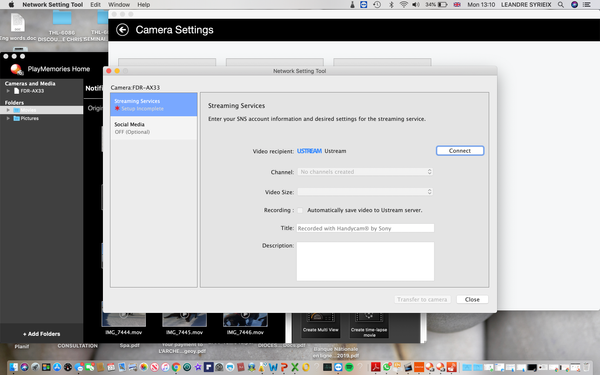
Task: Expand the Pictures folder in PlayMemories sidebar
Action: pos(8,118)
